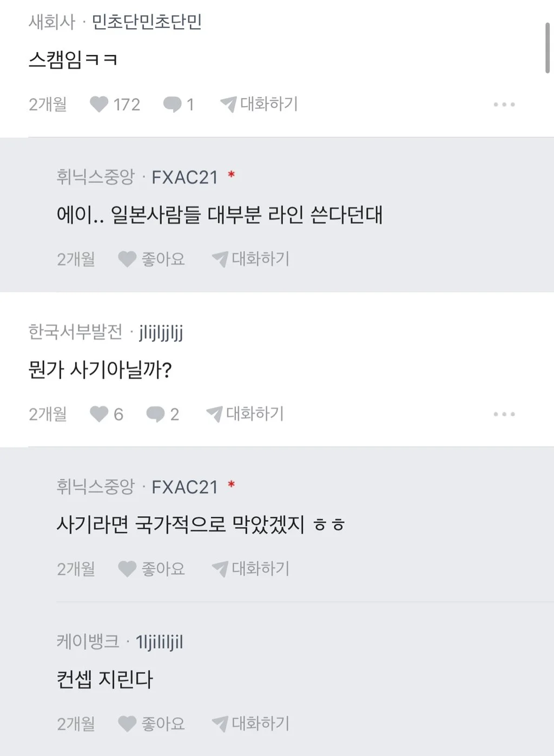Open profile of user 민초단민초단민
The image size is (554, 756).
[147, 22]
